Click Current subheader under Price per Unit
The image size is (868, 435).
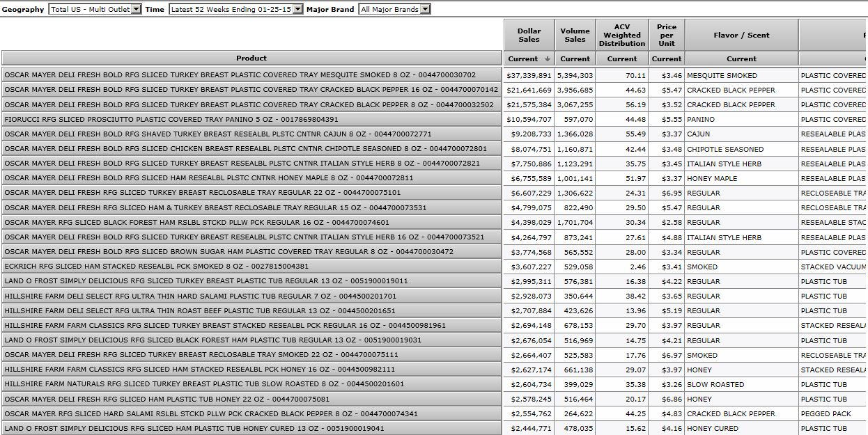[x=667, y=59]
